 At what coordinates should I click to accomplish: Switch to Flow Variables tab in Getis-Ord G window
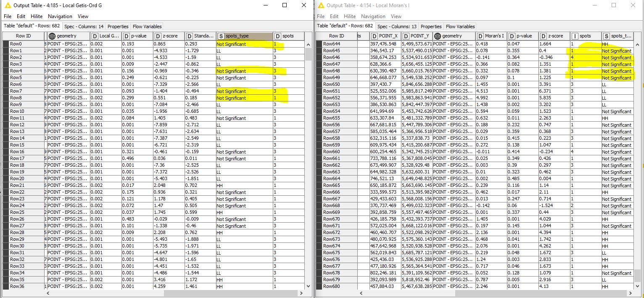[147, 26]
